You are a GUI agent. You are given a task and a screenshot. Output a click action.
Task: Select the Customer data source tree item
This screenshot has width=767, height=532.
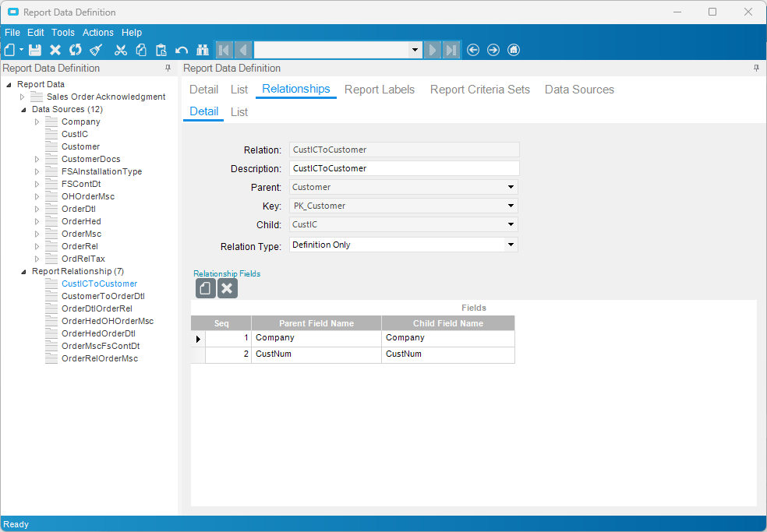click(x=81, y=146)
